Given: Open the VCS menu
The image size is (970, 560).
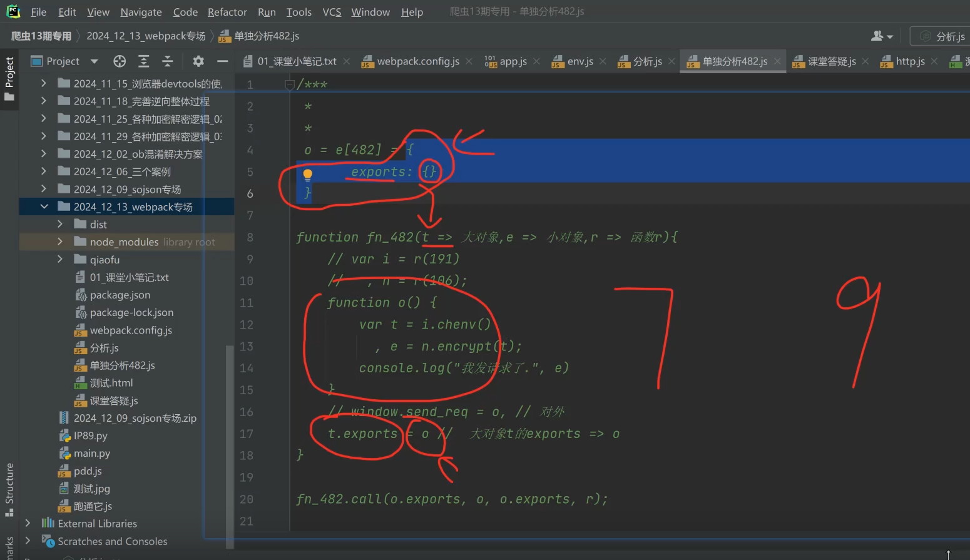Looking at the screenshot, I should (x=332, y=12).
